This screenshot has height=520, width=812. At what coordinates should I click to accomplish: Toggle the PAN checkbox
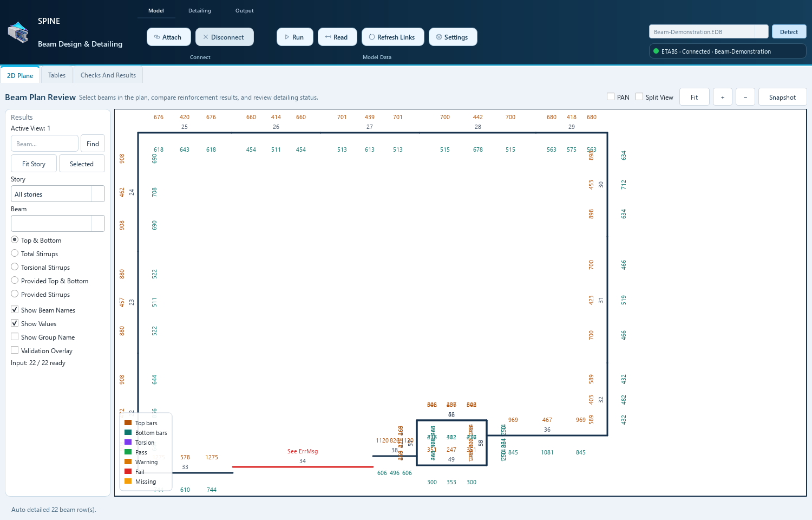coord(611,96)
